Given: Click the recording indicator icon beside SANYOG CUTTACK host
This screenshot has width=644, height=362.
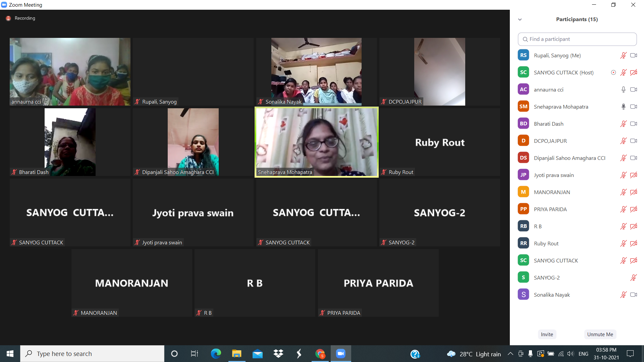Looking at the screenshot, I should point(613,72).
